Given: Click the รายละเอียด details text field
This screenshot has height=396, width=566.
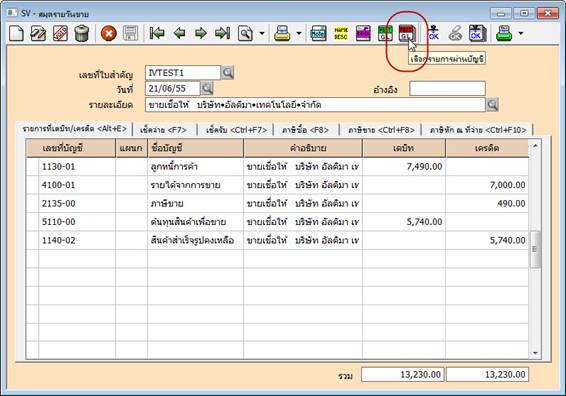Looking at the screenshot, I should coord(315,105).
